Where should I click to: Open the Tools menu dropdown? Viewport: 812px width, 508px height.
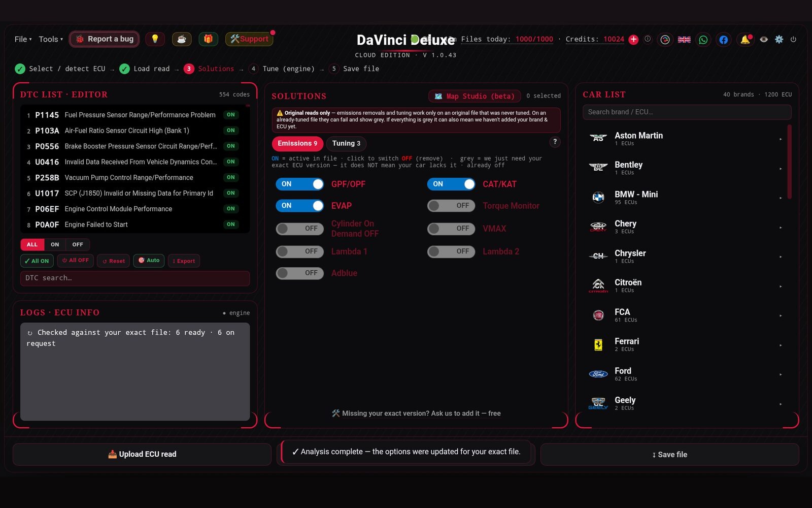(x=51, y=39)
